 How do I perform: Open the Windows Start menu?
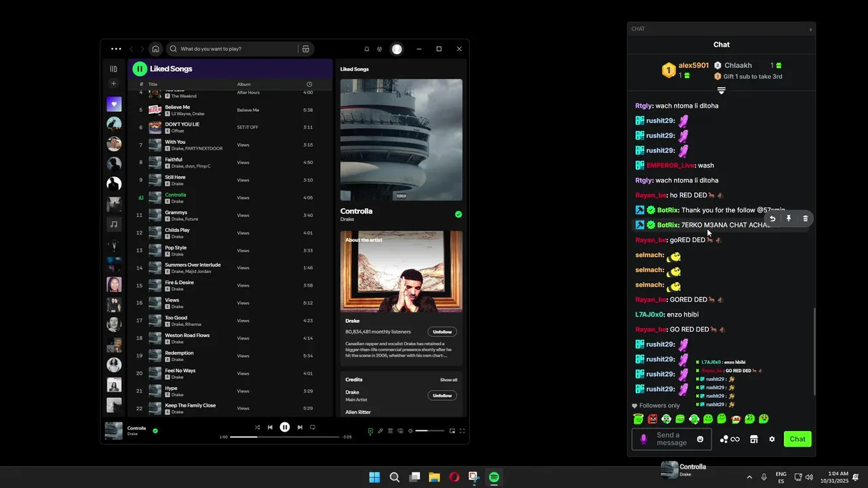[x=374, y=477]
